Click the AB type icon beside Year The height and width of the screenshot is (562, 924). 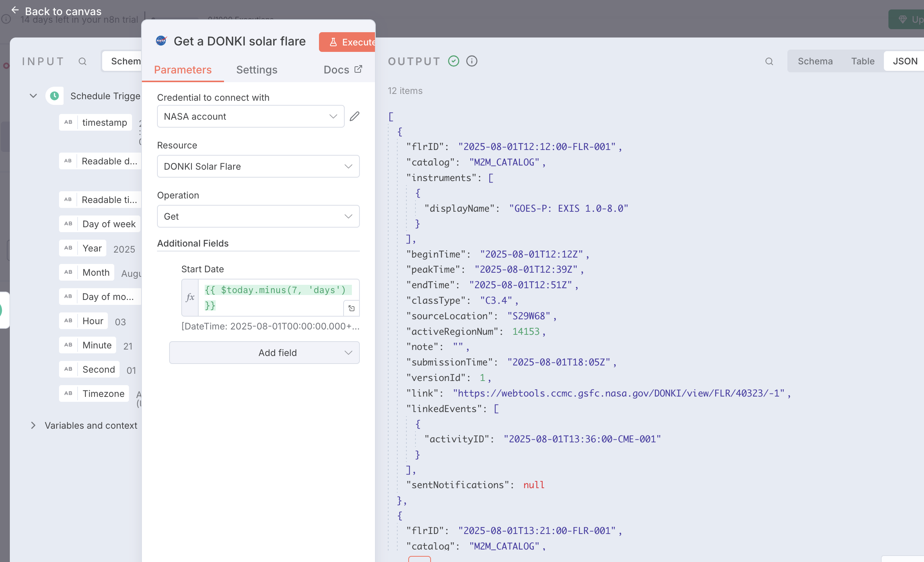point(68,248)
